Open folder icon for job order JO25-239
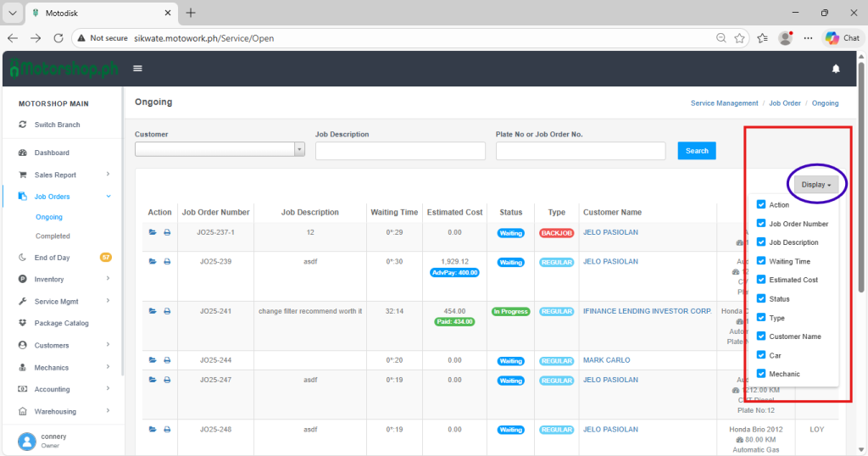The height and width of the screenshot is (456, 868). [x=153, y=262]
